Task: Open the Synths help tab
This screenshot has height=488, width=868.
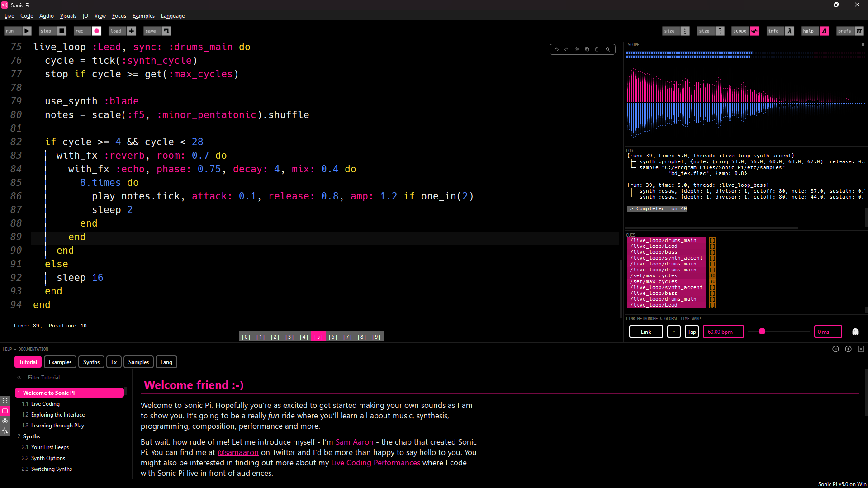Action: tap(91, 362)
